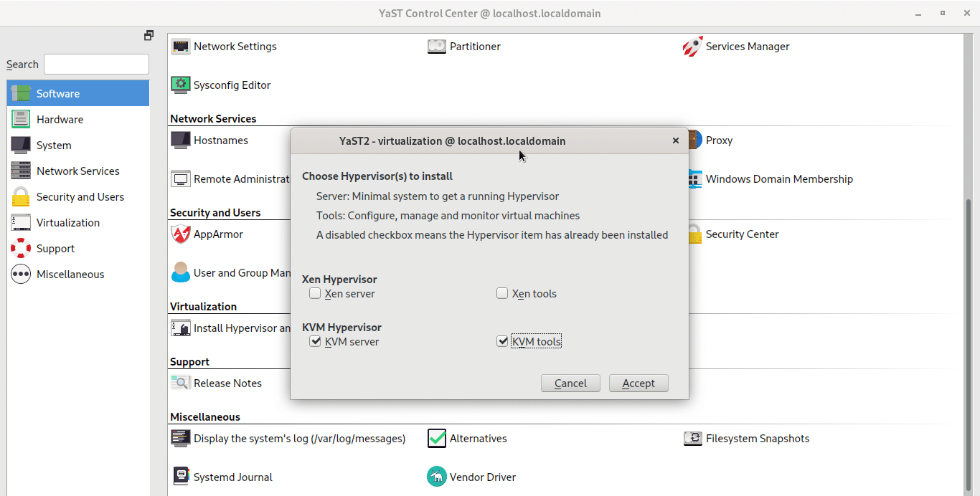Viewport: 980px width, 496px height.
Task: Open Network Settings icon
Action: [181, 47]
